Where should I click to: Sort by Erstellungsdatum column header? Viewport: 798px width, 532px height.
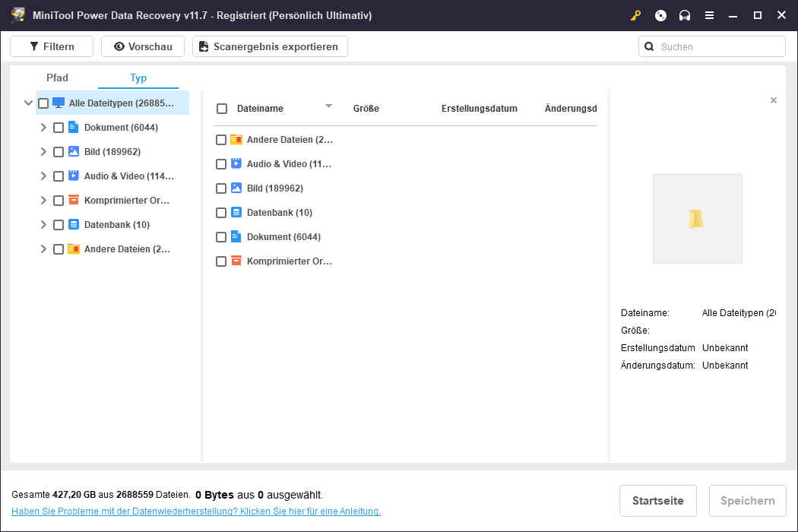click(480, 109)
